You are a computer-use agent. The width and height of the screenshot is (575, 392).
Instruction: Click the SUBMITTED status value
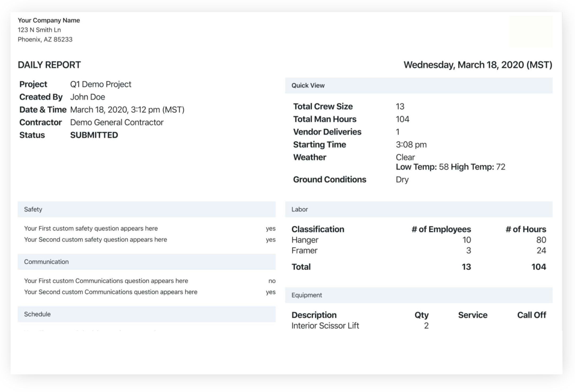click(x=94, y=135)
